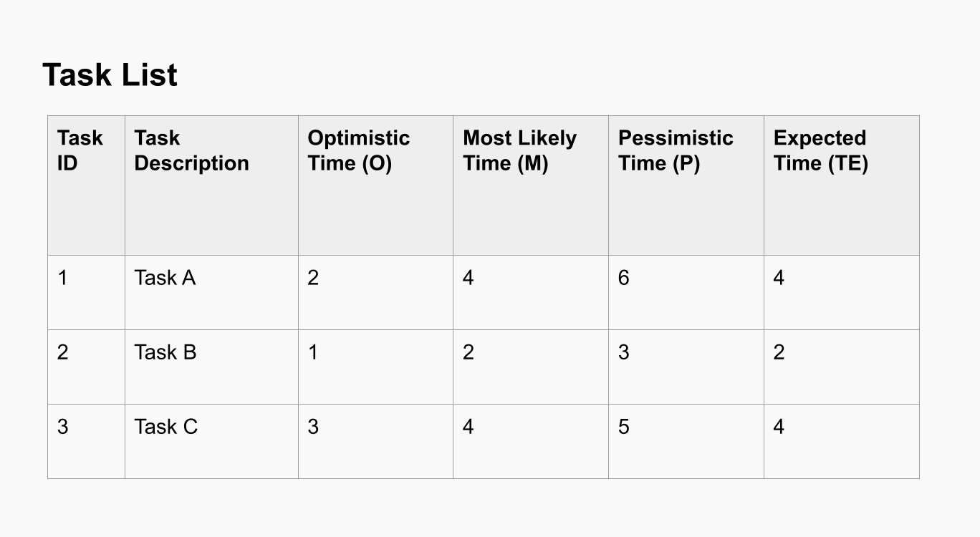Select the Optimistic Time (O) header
This screenshot has width=980, height=537.
click(358, 150)
